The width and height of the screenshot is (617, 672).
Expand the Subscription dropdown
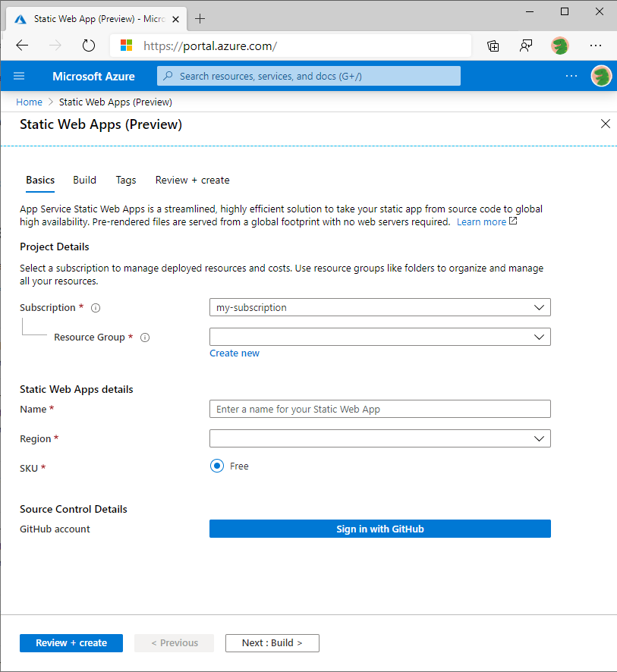(x=380, y=307)
